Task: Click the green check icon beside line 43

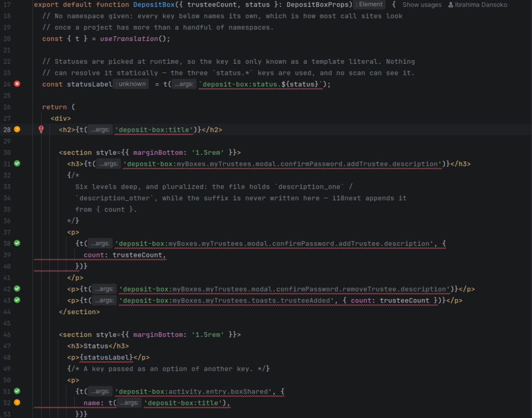Action: click(17, 300)
